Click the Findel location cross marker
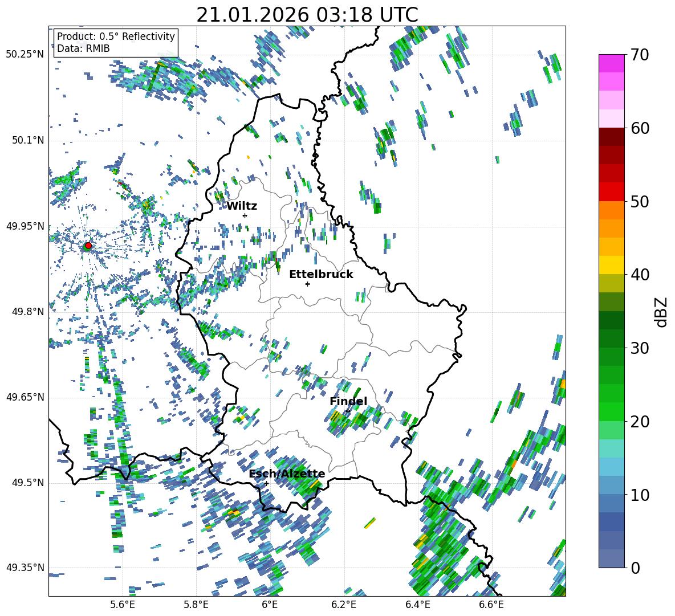The image size is (675, 616). 348,411
